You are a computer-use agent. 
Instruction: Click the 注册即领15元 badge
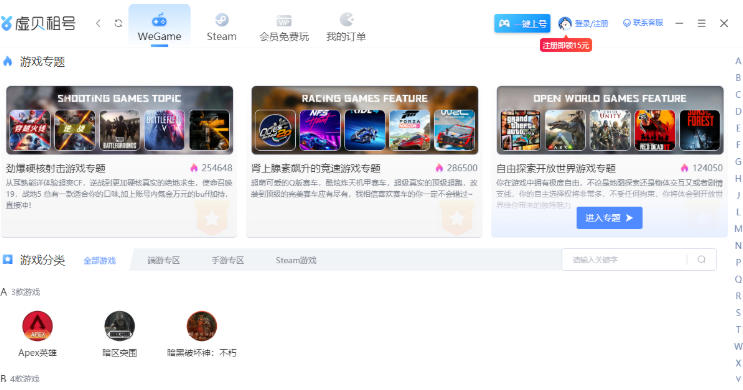(x=566, y=45)
